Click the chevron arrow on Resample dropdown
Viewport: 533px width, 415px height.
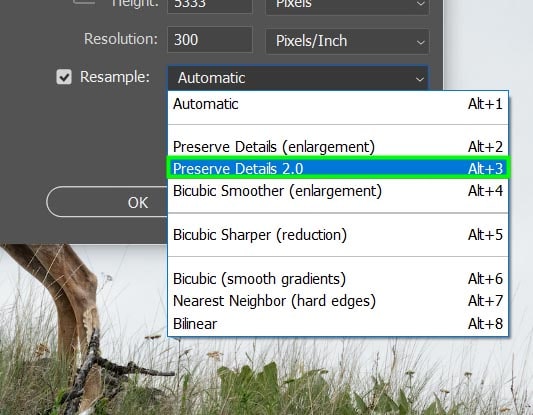pos(419,79)
